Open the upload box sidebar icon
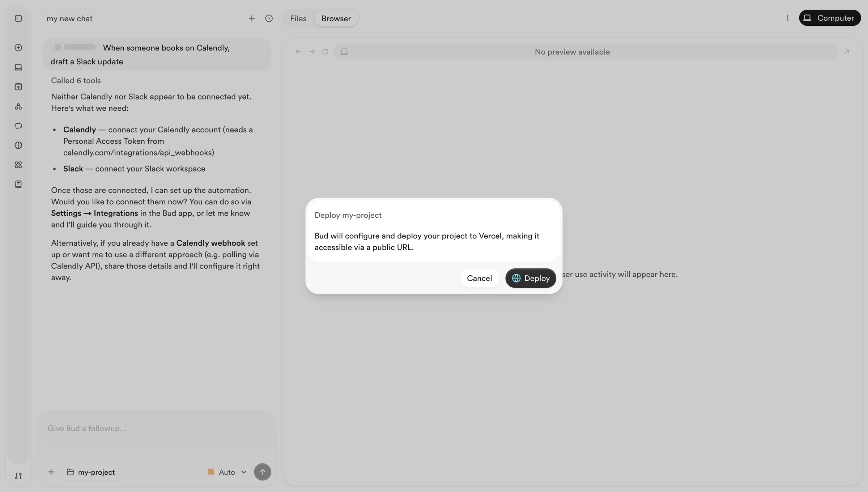868x492 pixels. 18,87
